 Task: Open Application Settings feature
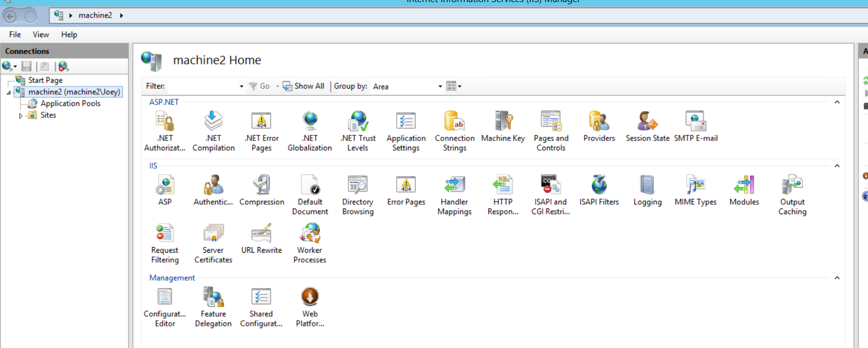pos(406,131)
